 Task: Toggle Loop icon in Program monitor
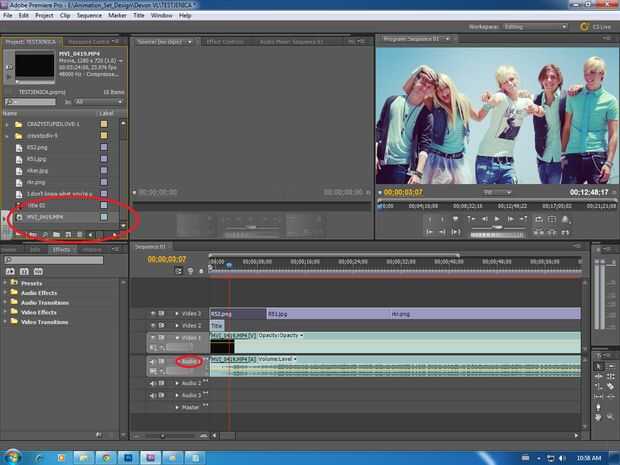pyautogui.click(x=539, y=219)
